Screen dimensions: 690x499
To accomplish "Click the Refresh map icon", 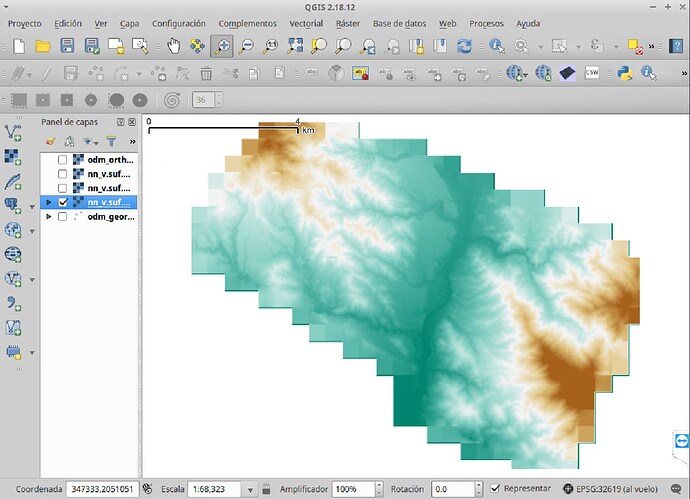I will (x=464, y=46).
